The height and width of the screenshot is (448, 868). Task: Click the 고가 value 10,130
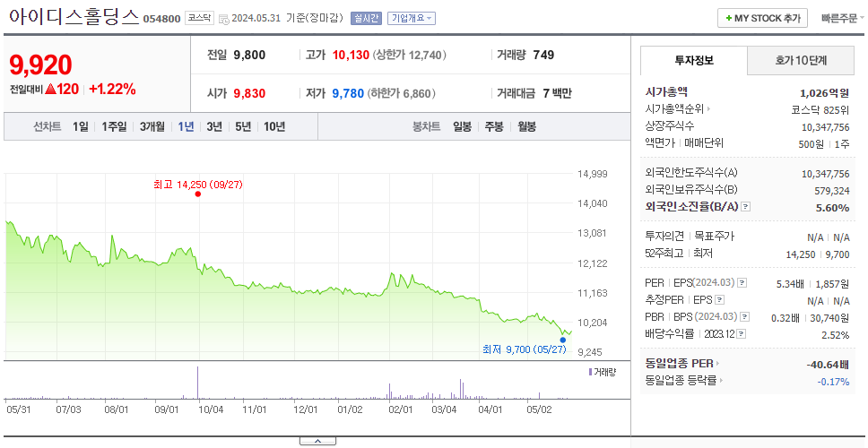tap(351, 55)
